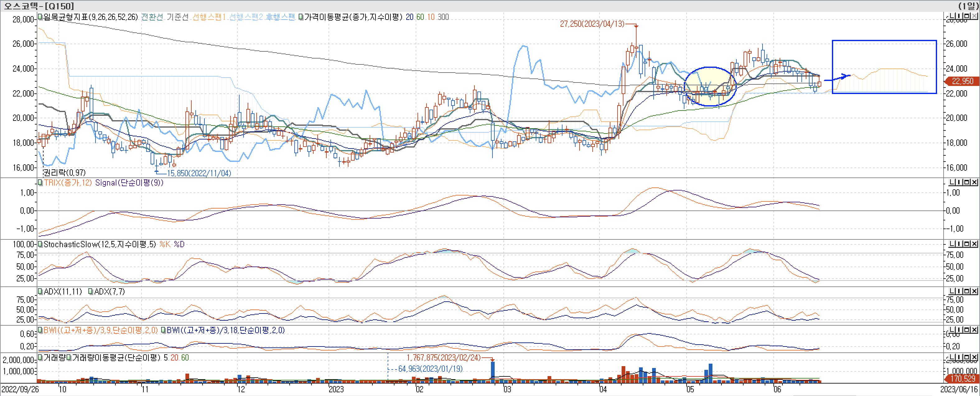This screenshot has height=396, width=980.
Task: Click the 선행스팬1 legend label
Action: [209, 17]
